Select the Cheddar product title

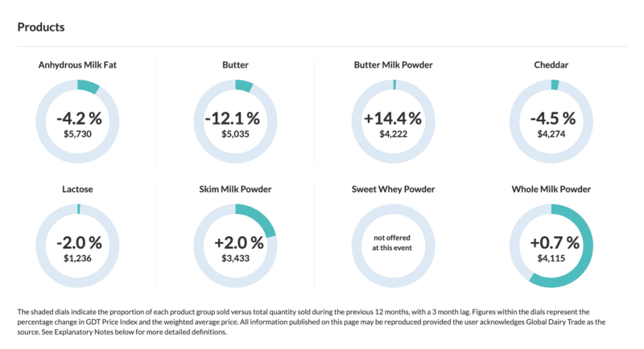point(552,64)
